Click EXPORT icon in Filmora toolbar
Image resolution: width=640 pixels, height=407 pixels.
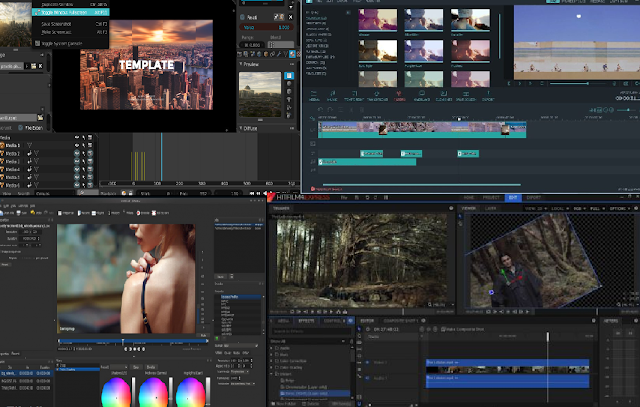(x=488, y=96)
